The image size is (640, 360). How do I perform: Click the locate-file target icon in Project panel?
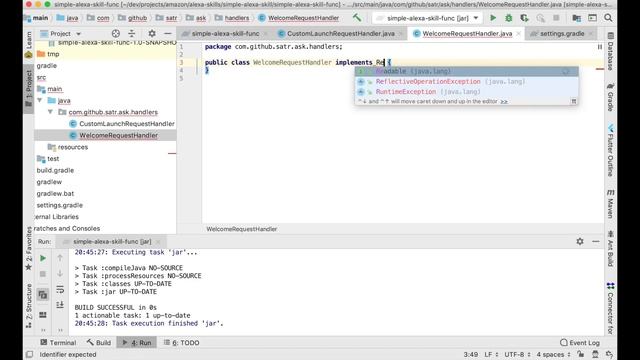pos(116,33)
